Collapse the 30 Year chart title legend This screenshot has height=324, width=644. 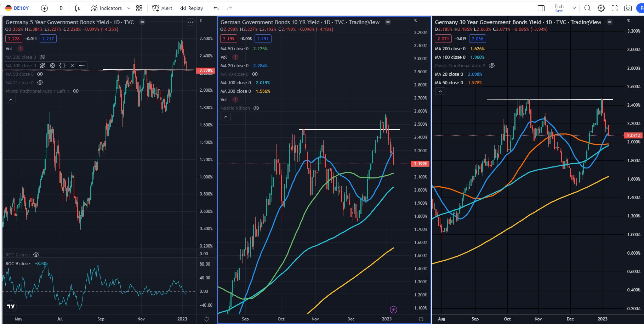click(x=610, y=22)
